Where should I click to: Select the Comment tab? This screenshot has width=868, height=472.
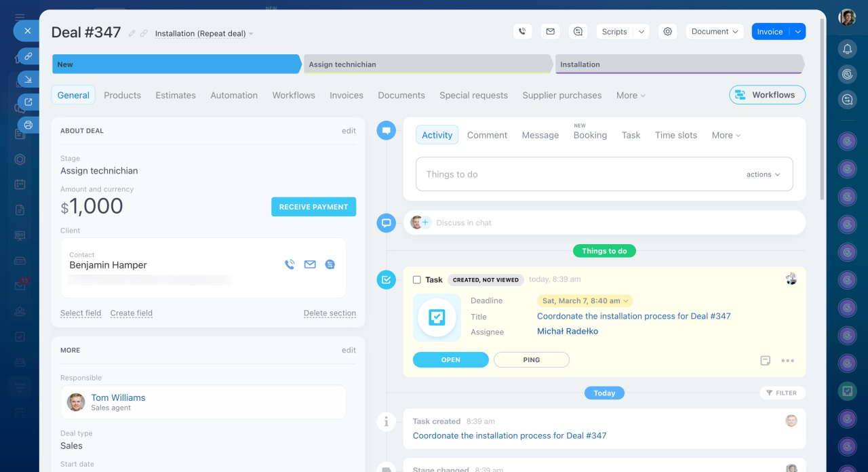point(487,135)
